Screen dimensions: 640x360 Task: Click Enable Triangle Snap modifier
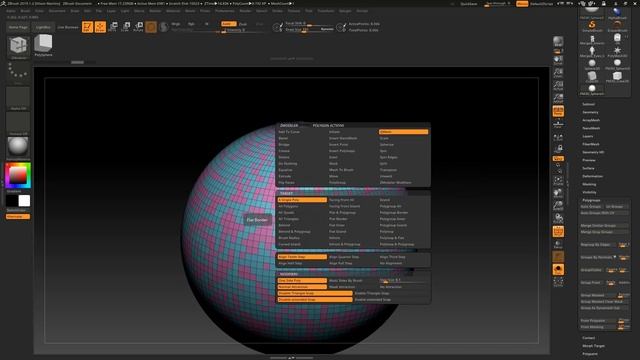coord(372,293)
